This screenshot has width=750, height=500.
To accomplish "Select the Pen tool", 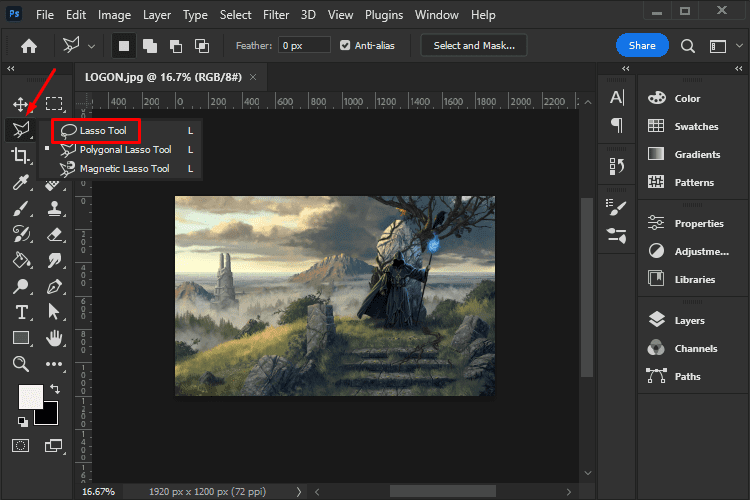I will [54, 286].
